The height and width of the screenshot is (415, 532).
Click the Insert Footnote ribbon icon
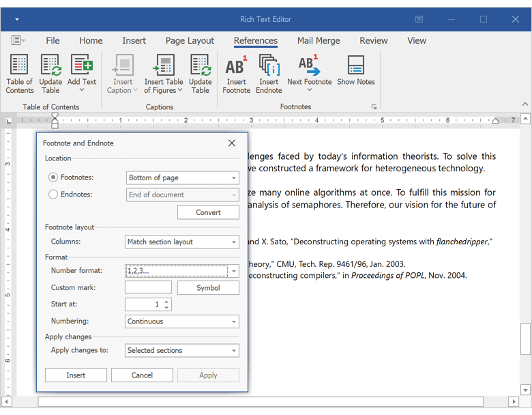point(236,66)
